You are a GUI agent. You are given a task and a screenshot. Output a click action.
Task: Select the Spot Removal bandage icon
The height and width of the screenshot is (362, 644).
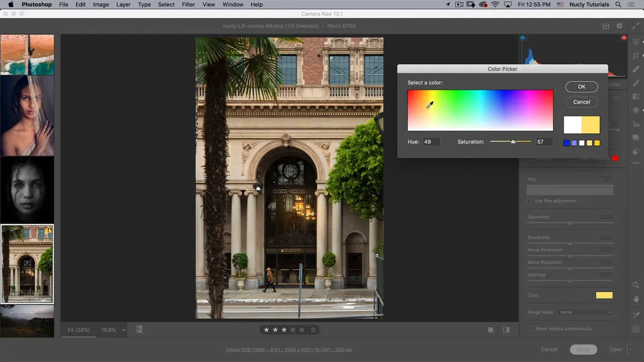tap(636, 69)
